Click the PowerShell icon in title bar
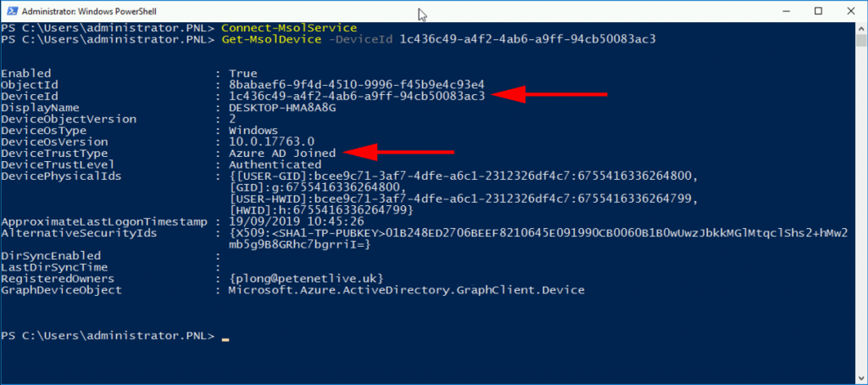 click(x=11, y=12)
